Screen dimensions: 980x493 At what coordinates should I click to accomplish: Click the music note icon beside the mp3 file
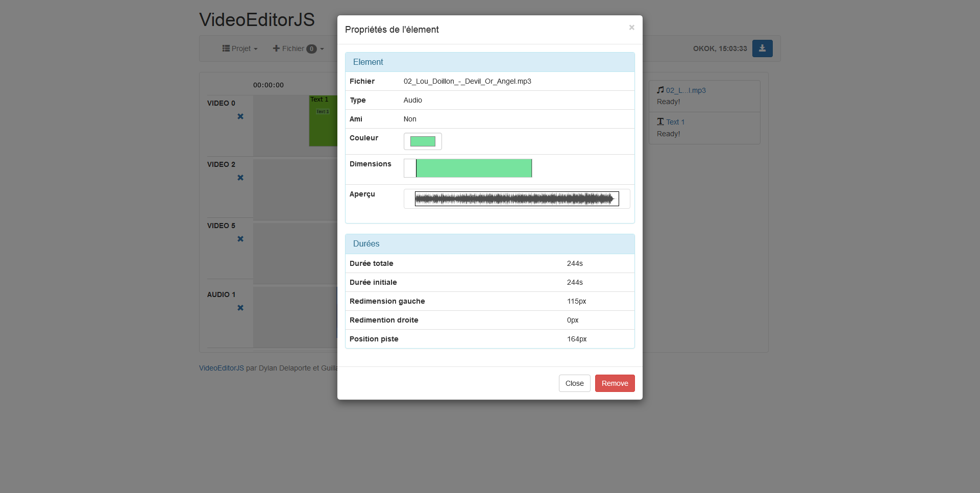660,90
